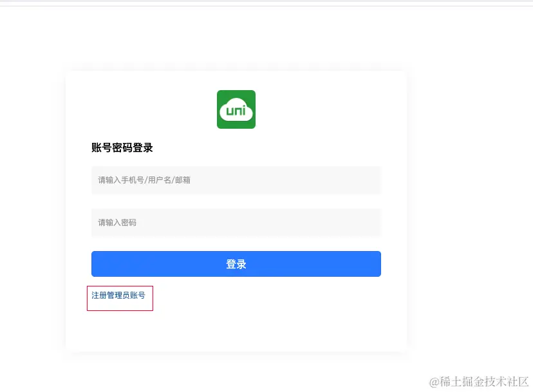Image resolution: width=533 pixels, height=392 pixels.
Task: Click the green uni cloud logo
Action: pyautogui.click(x=236, y=109)
